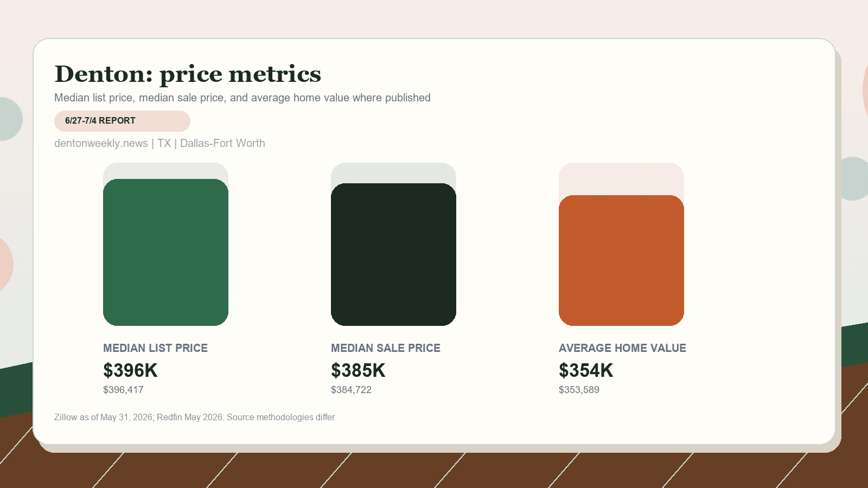868x488 pixels.
Task: Click the exact figure '$396,417'
Action: click(123, 390)
